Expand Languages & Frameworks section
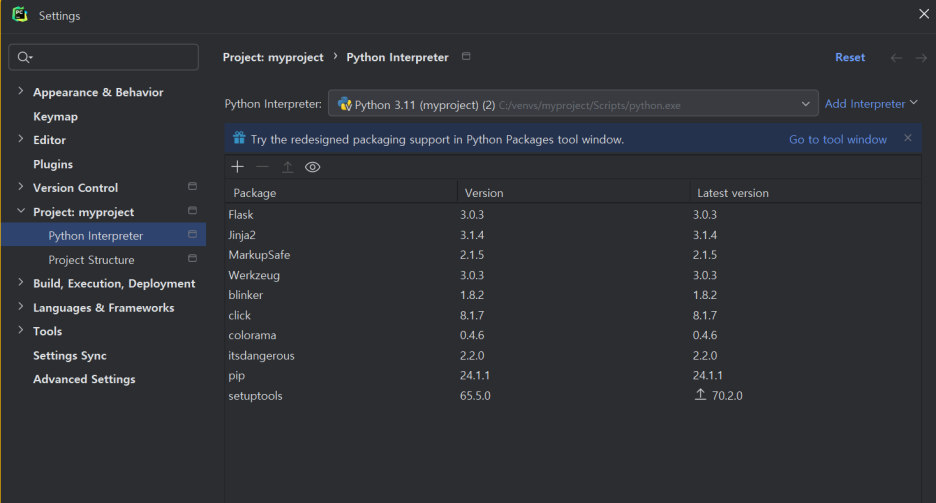Viewport: 936px width, 503px height. (x=21, y=307)
